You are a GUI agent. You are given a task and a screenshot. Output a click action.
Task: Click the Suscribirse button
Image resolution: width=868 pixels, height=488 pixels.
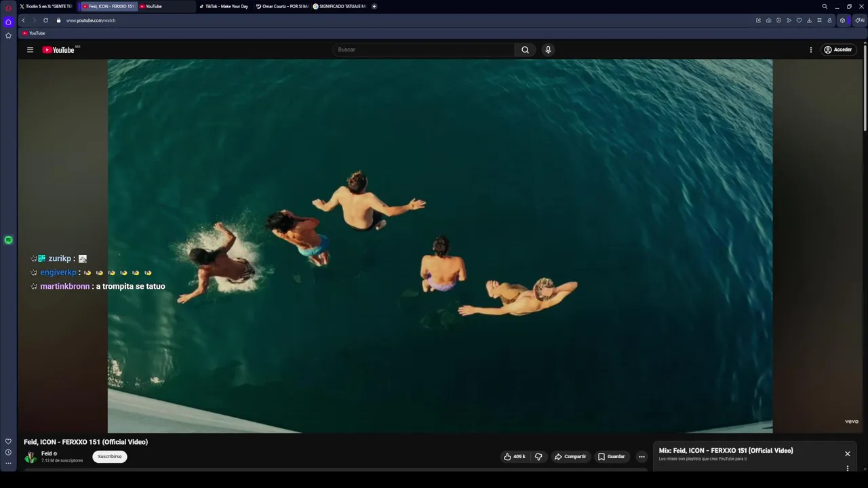(x=109, y=457)
